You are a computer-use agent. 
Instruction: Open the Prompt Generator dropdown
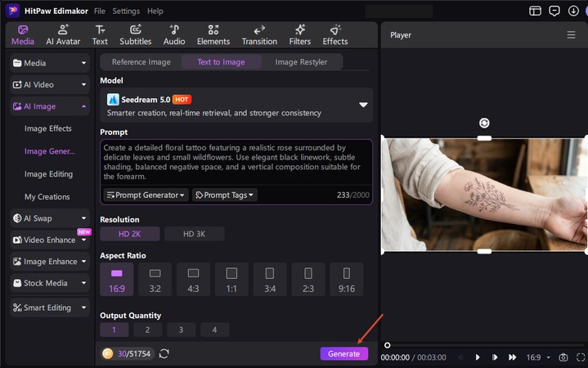[146, 195]
